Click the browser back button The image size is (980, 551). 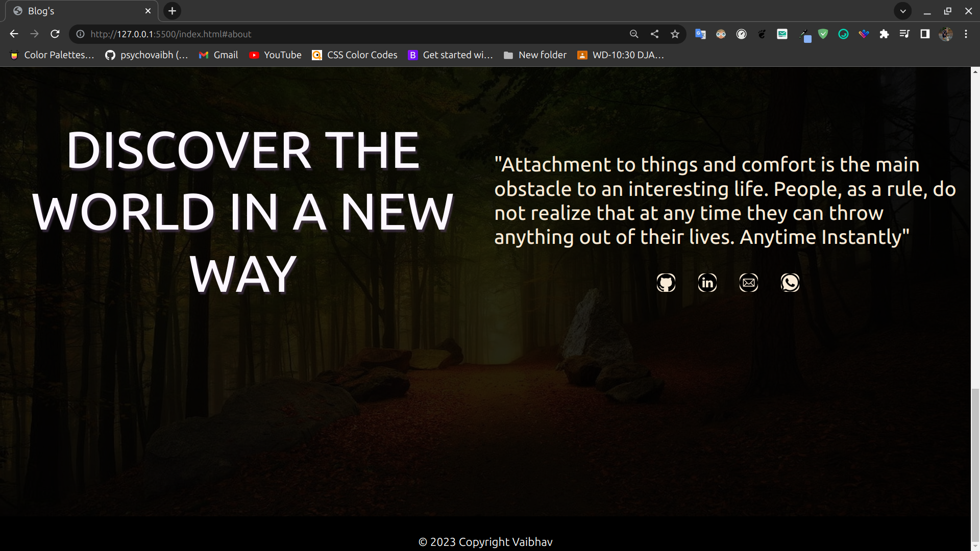click(14, 34)
